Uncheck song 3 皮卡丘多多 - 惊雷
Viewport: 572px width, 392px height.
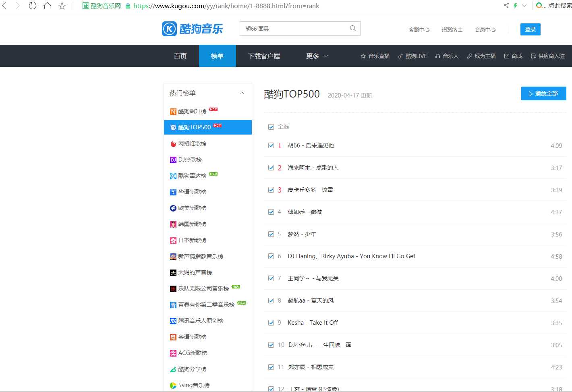point(271,190)
